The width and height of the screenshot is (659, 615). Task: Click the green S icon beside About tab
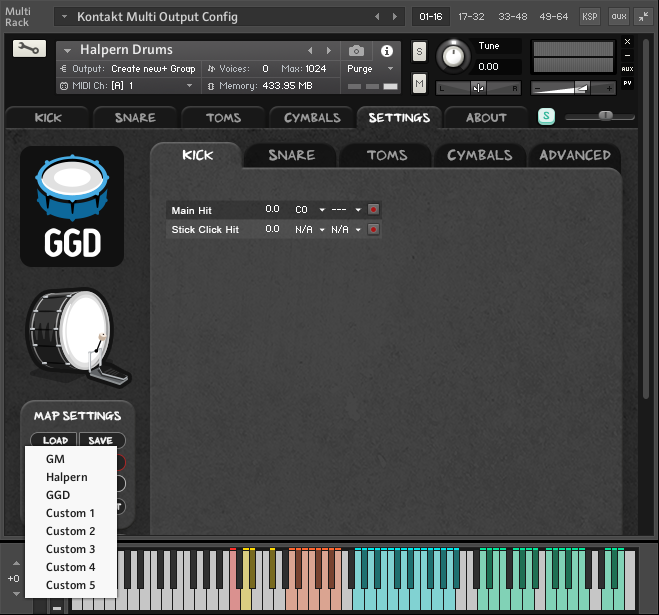coord(546,117)
